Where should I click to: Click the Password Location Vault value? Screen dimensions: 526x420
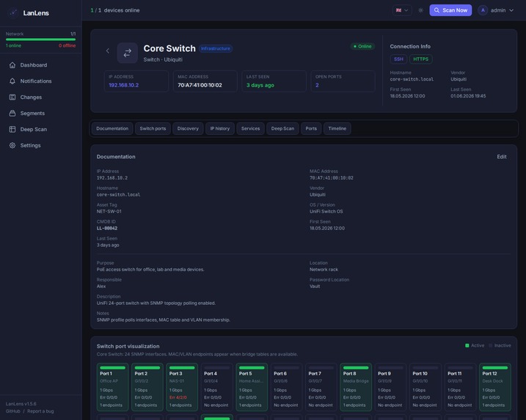click(315, 287)
